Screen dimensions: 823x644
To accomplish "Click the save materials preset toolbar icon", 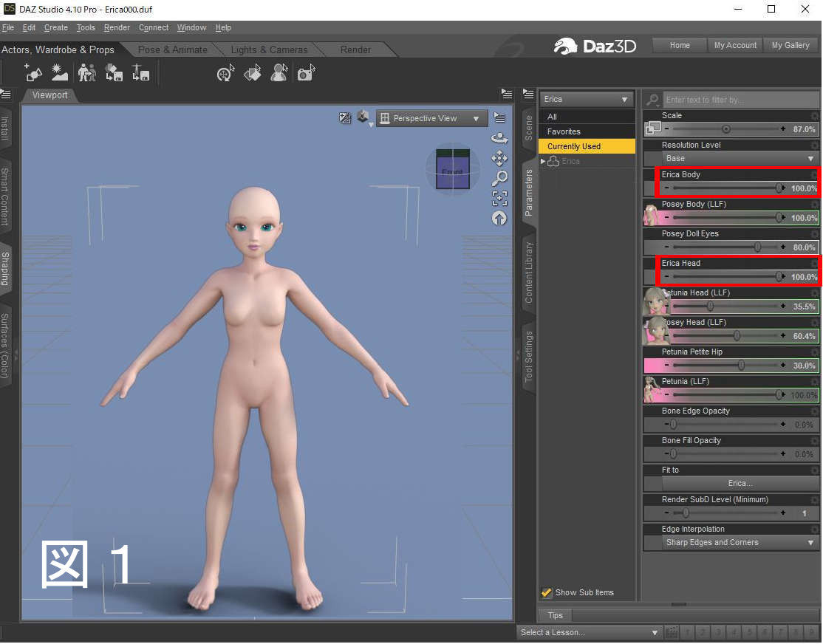I will tap(114, 72).
